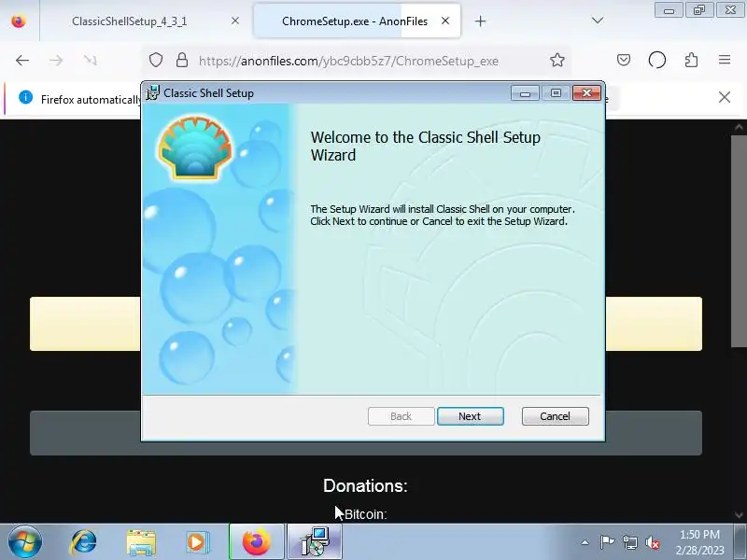Click the network tray icon

click(629, 542)
